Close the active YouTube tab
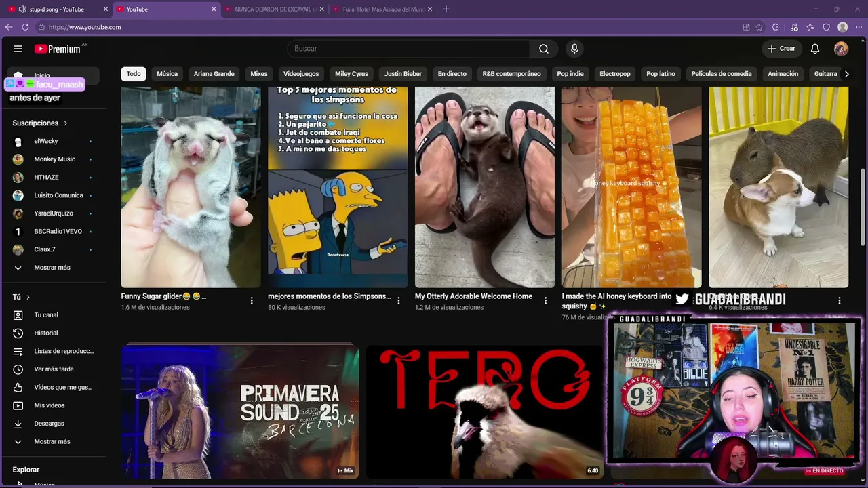This screenshot has height=488, width=868. (x=214, y=9)
